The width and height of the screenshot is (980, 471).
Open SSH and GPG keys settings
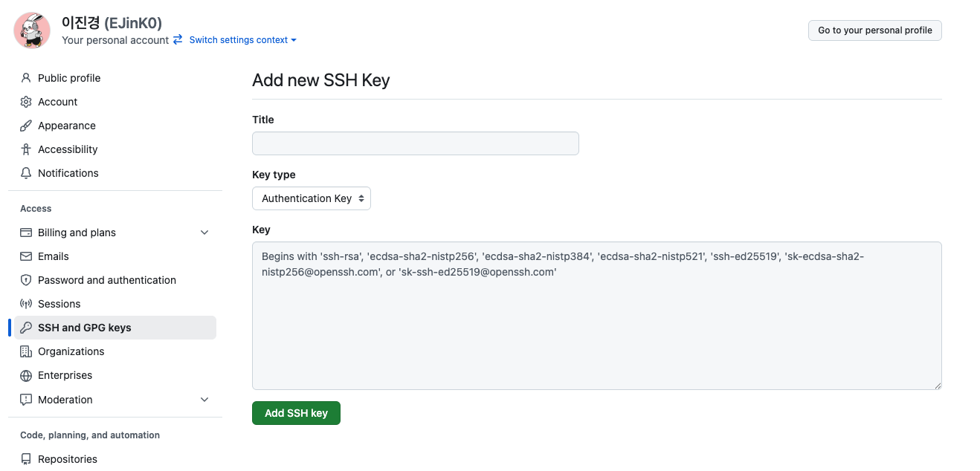pyautogui.click(x=84, y=328)
